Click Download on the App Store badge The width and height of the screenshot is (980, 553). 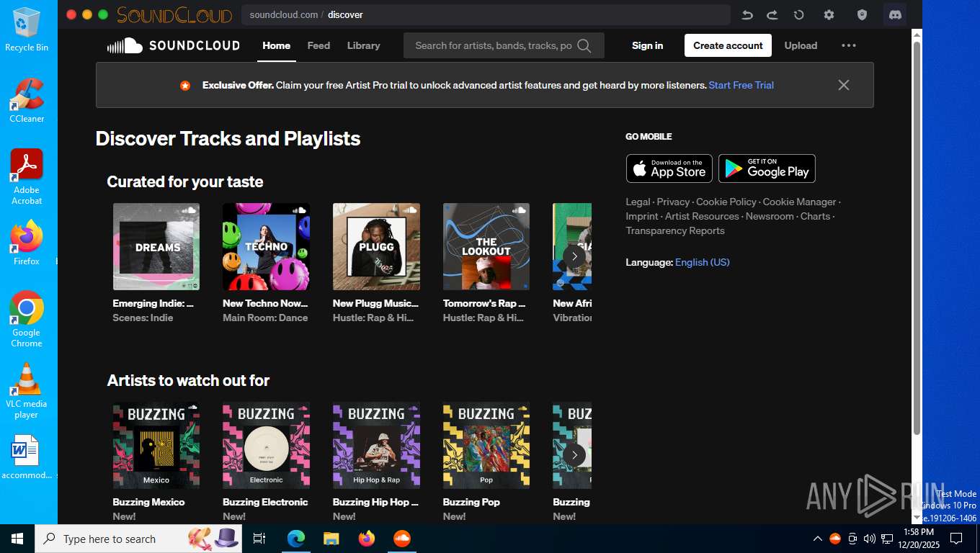[669, 168]
